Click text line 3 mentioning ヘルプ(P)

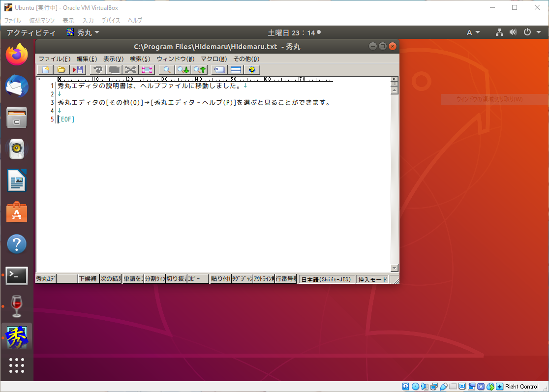tap(194, 103)
